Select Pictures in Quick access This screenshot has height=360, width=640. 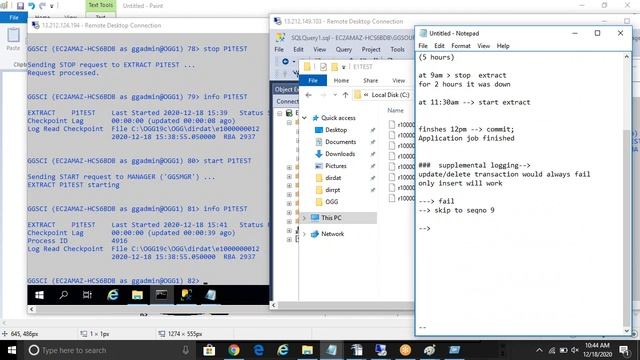pyautogui.click(x=336, y=166)
